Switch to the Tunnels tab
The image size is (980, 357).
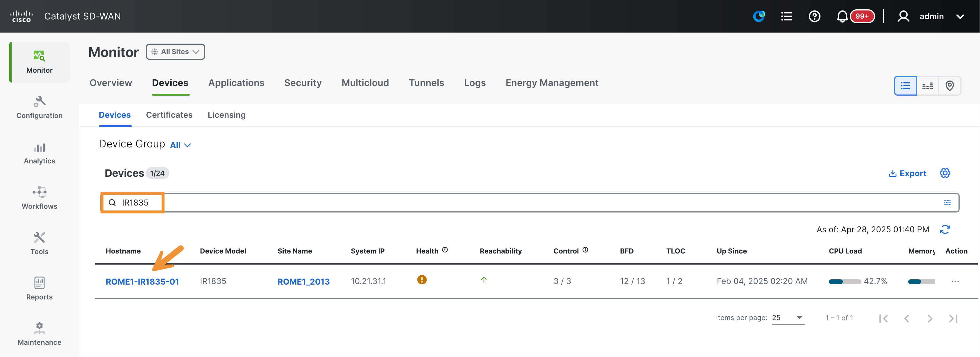pyautogui.click(x=426, y=83)
